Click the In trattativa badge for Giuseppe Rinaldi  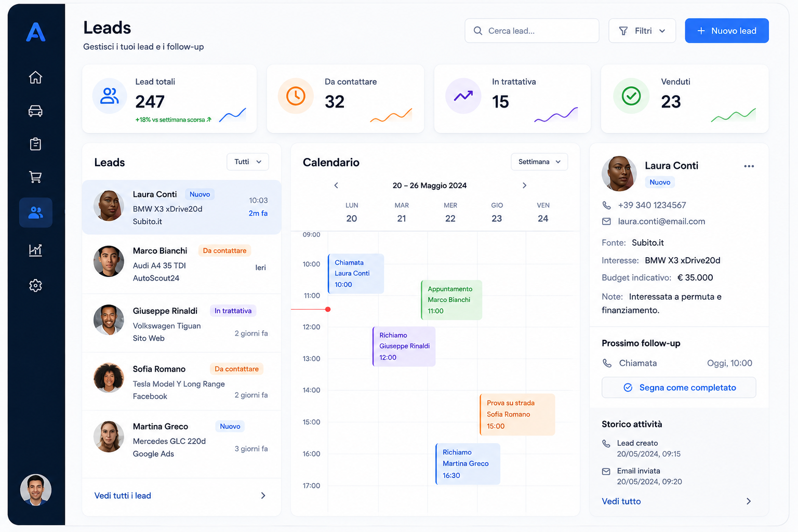(x=233, y=311)
